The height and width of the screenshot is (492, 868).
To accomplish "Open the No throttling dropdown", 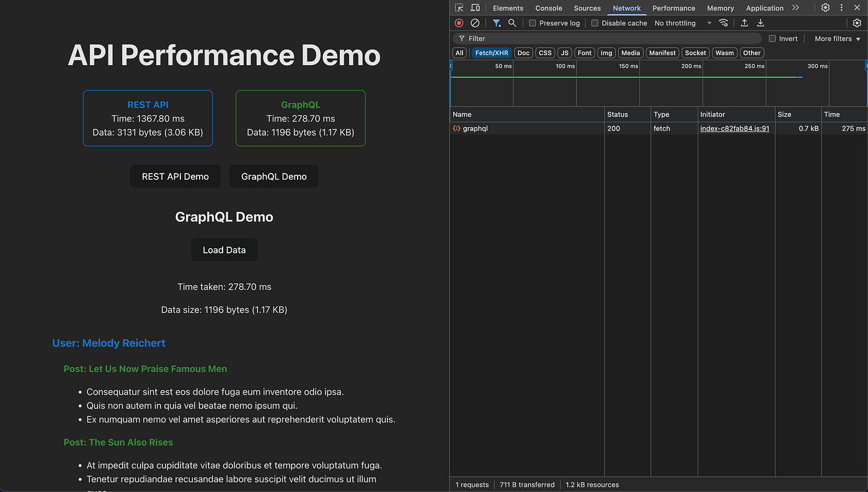I will point(680,23).
